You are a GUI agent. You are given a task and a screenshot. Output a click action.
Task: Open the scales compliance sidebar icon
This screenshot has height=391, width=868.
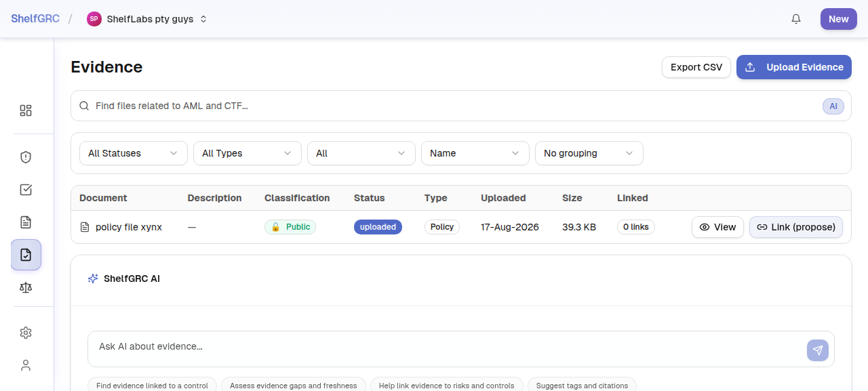pos(26,287)
